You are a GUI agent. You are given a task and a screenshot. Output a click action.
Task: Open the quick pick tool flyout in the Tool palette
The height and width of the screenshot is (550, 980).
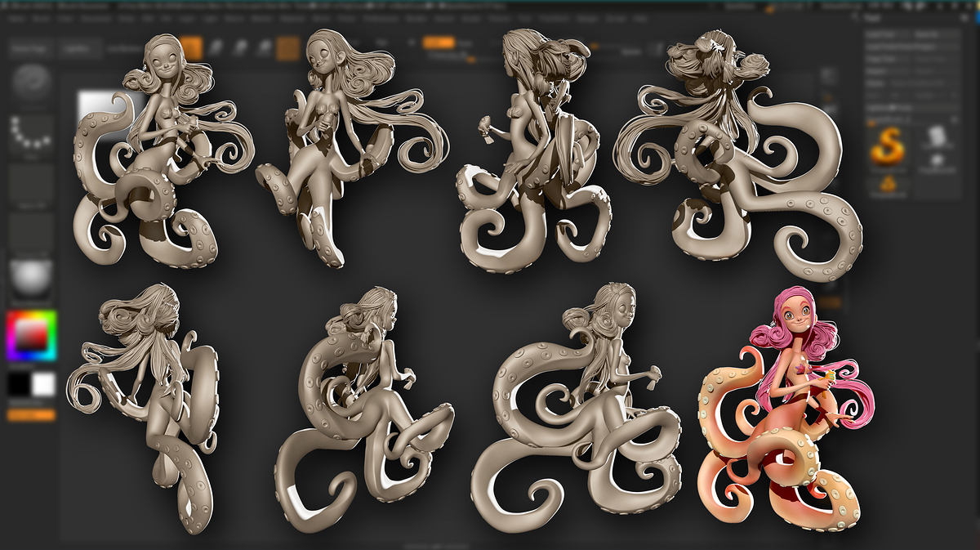click(955, 120)
